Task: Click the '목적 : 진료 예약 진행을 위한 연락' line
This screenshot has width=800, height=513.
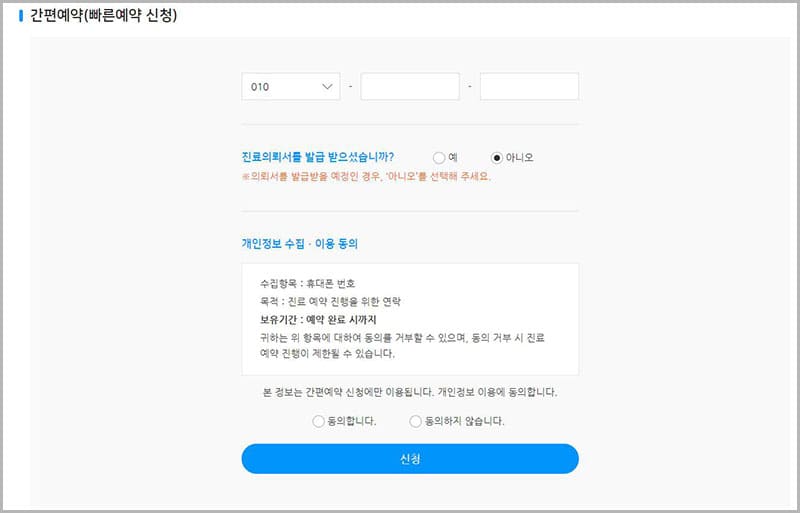Action: (329, 301)
